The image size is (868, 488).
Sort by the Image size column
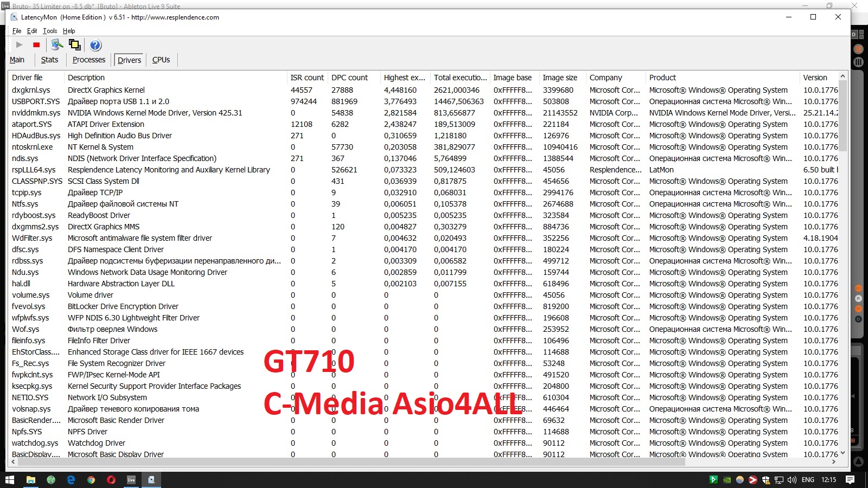coord(563,78)
